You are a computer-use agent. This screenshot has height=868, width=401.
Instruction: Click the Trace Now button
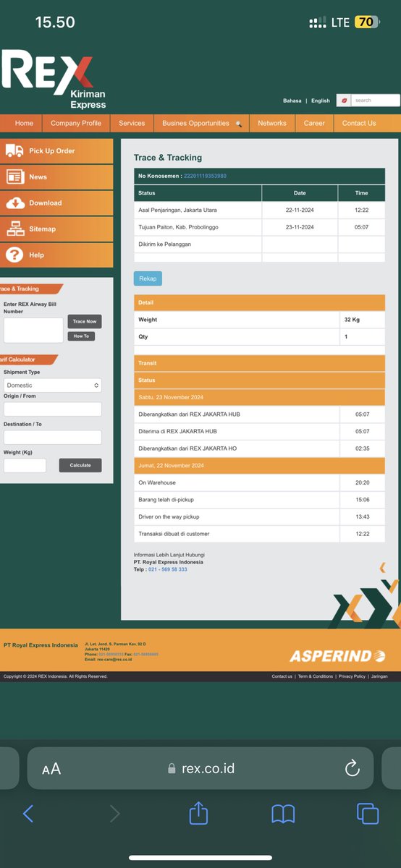point(85,321)
